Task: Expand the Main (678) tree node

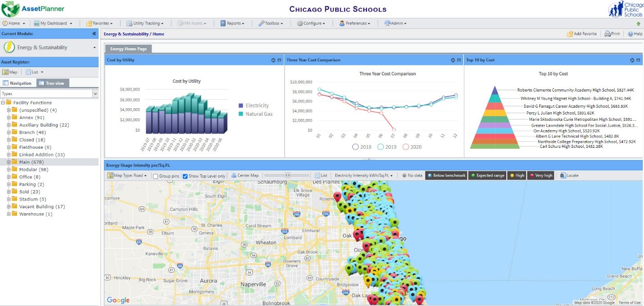Action: [x=9, y=162]
